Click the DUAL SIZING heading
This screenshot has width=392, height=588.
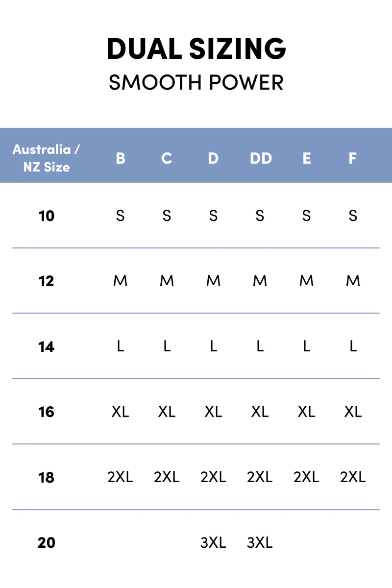pos(196,49)
